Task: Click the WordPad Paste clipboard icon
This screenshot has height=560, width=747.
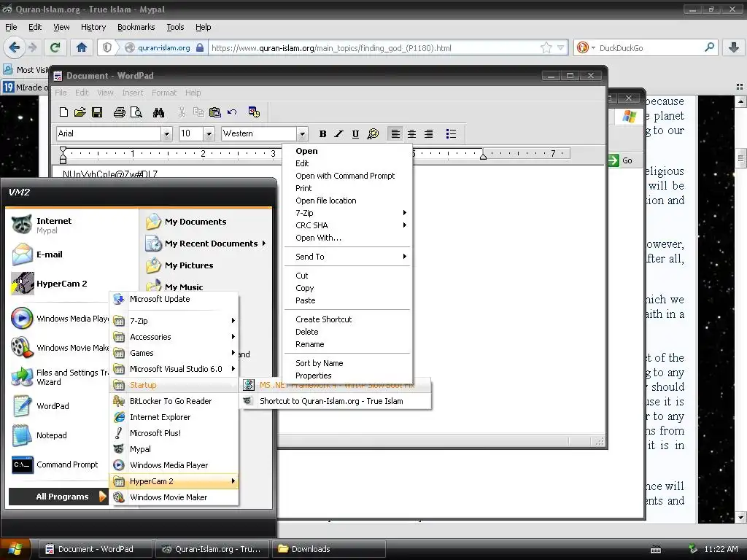Action: tap(215, 112)
